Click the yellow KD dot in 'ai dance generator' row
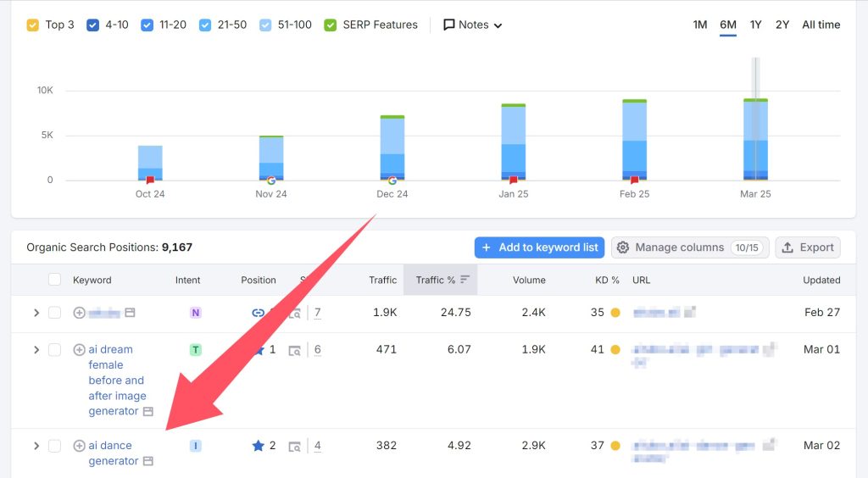 point(615,446)
